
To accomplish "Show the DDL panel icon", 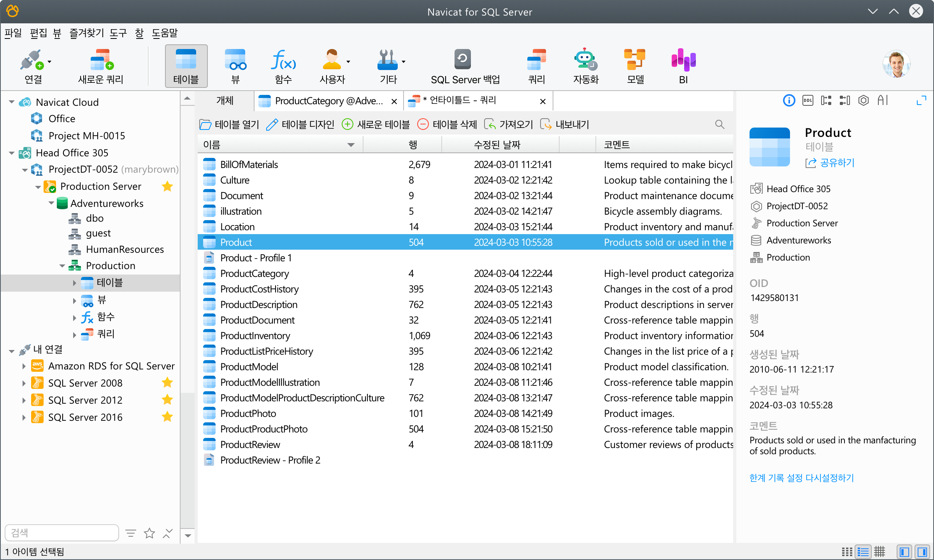I will pos(808,101).
